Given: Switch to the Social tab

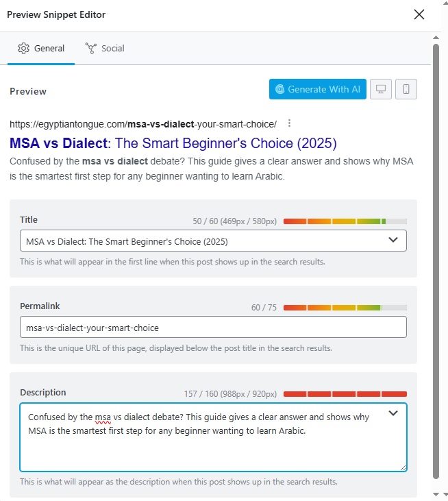Looking at the screenshot, I should click(x=105, y=48).
